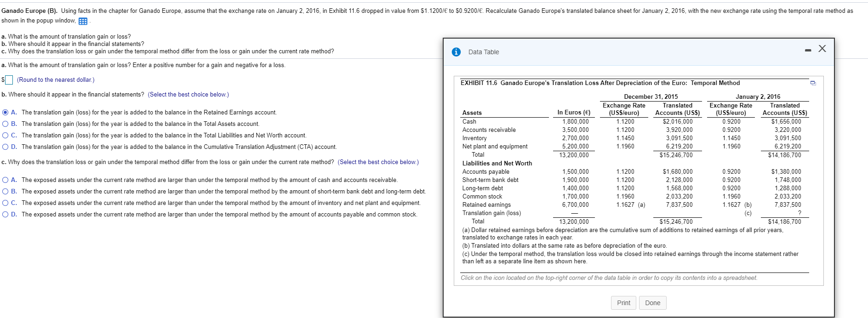Select option C: Total Liabilities and Net Worth

[5, 135]
